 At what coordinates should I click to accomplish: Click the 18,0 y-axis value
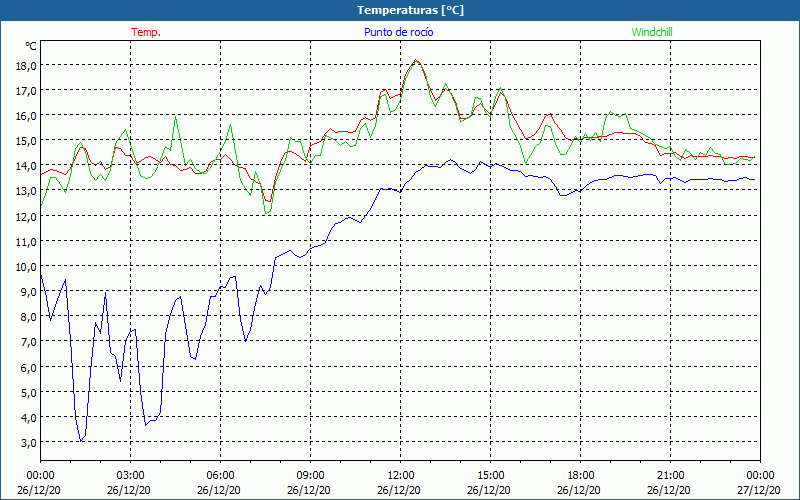click(x=27, y=66)
